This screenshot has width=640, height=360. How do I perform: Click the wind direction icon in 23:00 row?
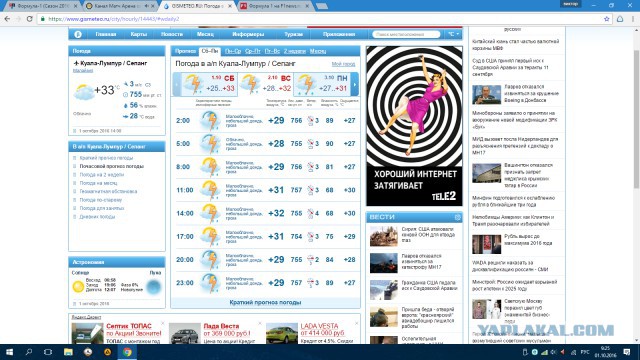[310, 283]
